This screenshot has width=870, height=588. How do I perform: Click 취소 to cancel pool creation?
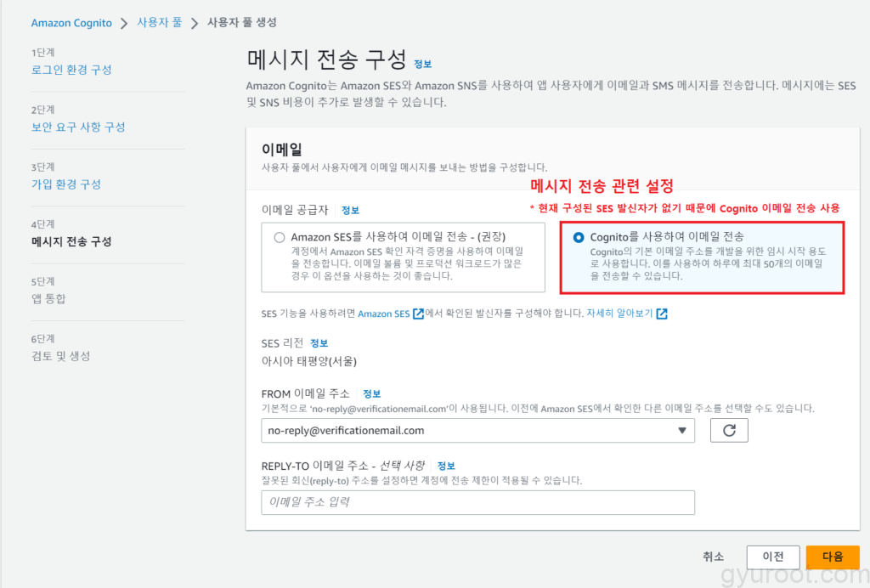point(713,557)
